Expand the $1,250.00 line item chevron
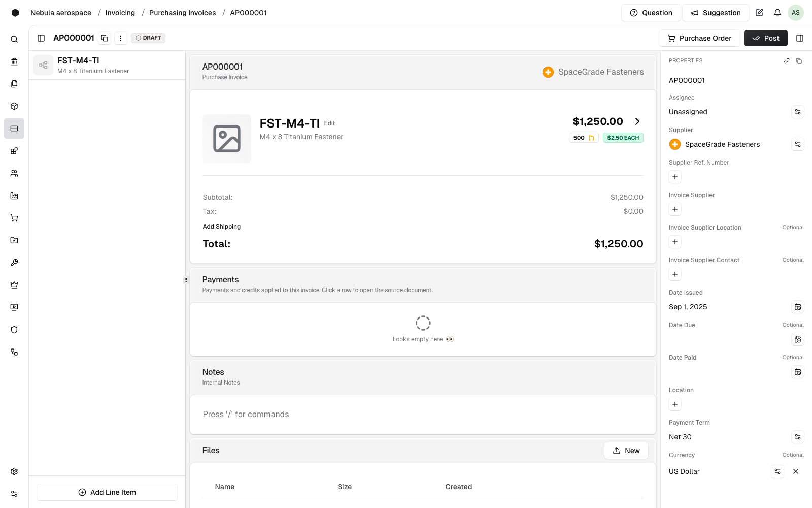The image size is (812, 508). (637, 121)
